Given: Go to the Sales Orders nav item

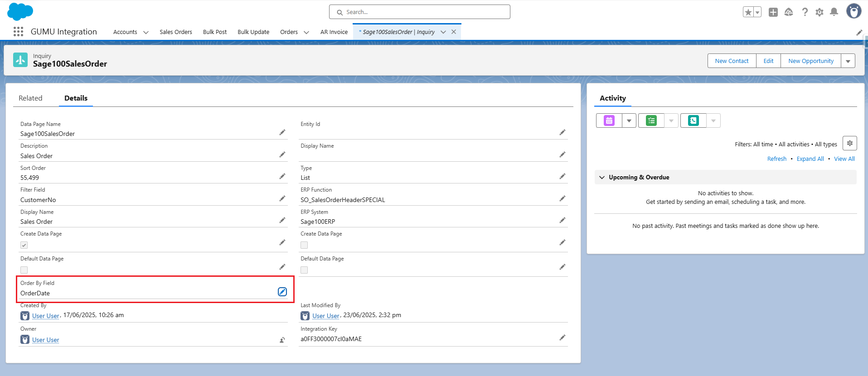Looking at the screenshot, I should (x=176, y=32).
